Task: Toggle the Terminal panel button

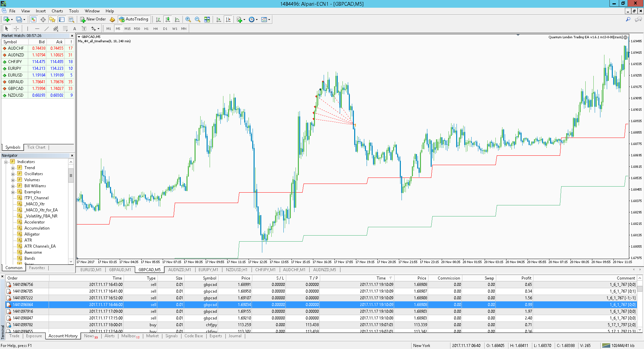Action: [x=62, y=19]
